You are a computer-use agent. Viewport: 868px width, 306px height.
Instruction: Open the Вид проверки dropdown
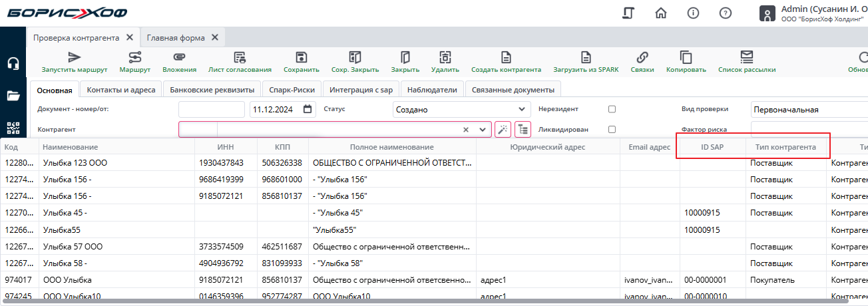point(809,110)
